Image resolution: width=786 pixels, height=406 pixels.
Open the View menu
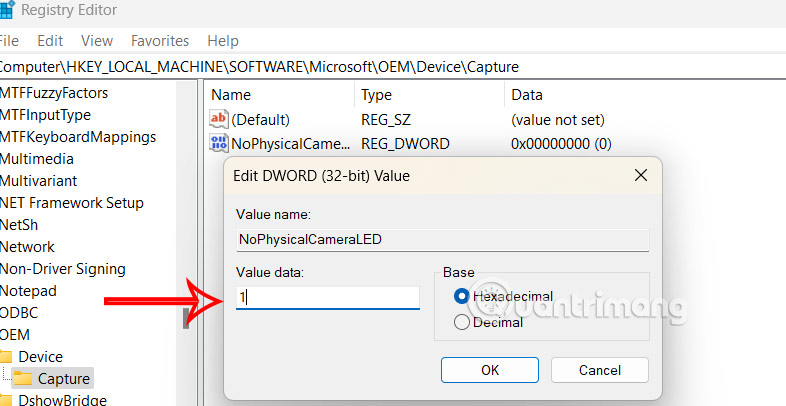[x=97, y=41]
